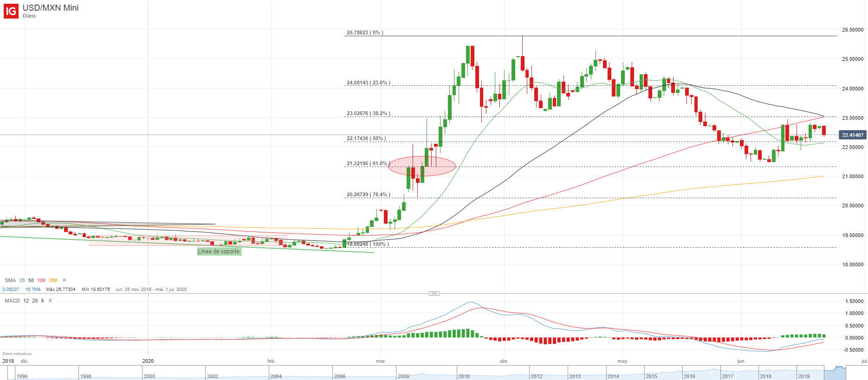Click the Mín 18.50175 statistic
This screenshot has height=380, width=868.
point(96,289)
